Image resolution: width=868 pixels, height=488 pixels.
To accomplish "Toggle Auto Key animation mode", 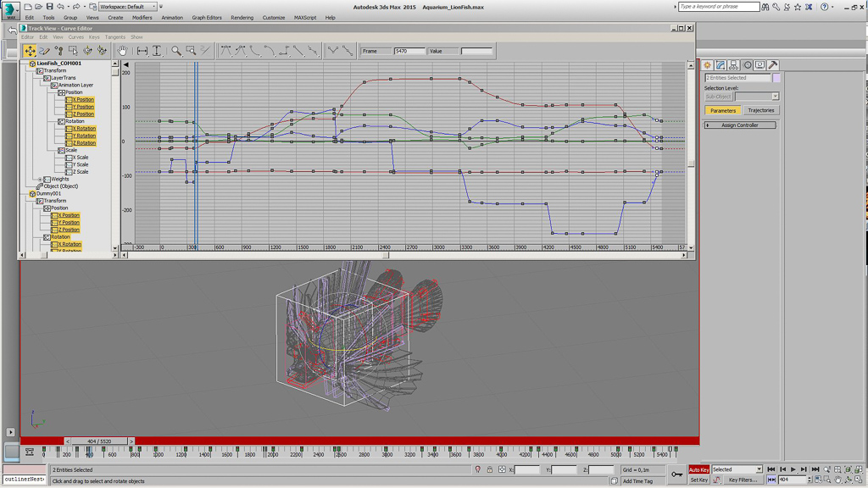I will [698, 469].
